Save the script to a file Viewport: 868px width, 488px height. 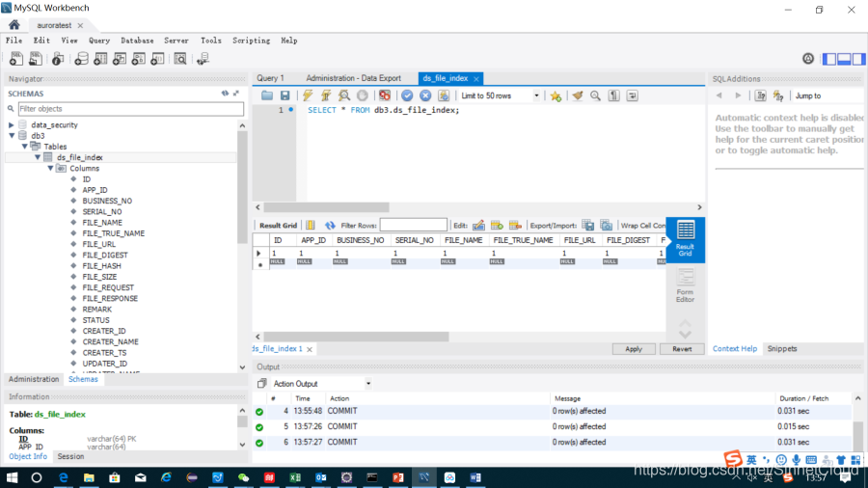[285, 95]
